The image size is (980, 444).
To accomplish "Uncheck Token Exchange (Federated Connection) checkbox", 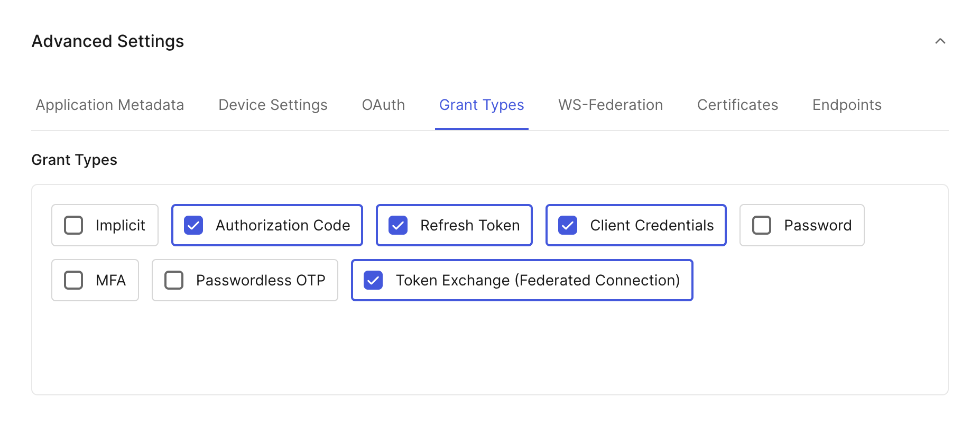I will click(373, 280).
